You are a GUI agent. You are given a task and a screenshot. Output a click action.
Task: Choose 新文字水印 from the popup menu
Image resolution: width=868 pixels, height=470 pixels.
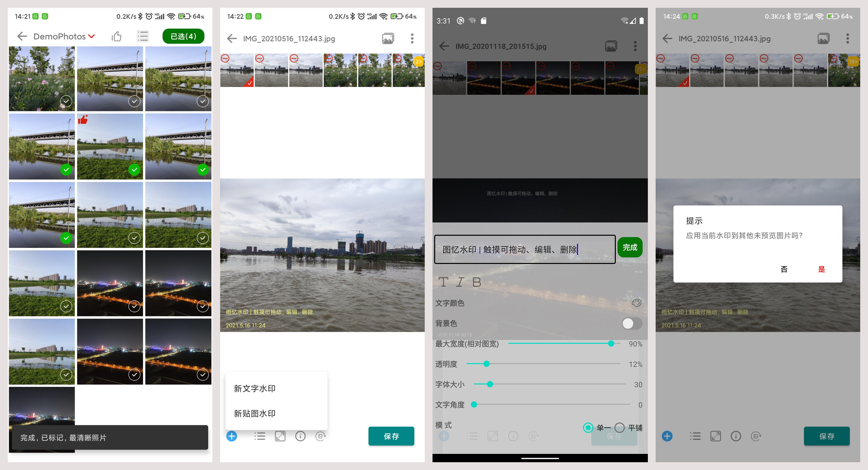click(x=255, y=388)
